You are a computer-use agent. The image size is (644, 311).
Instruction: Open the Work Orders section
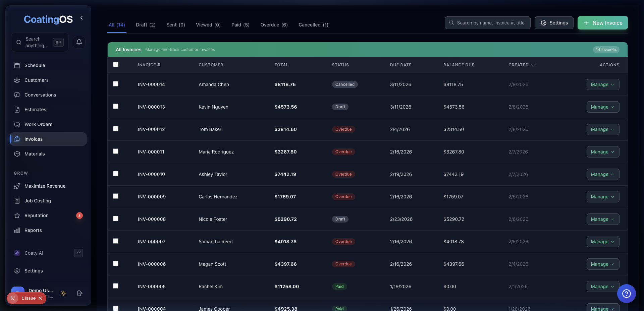38,124
